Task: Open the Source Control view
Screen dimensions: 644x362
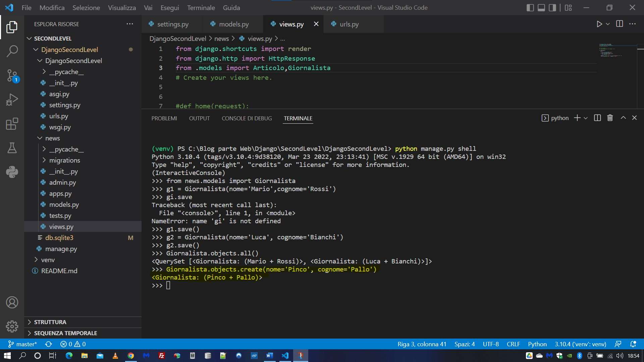Action: pyautogui.click(x=12, y=76)
